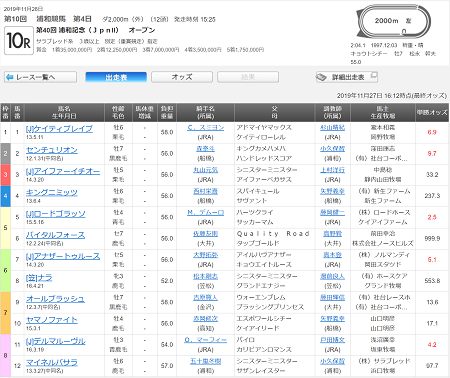Click the pink frame number 8 cell

(5, 355)
